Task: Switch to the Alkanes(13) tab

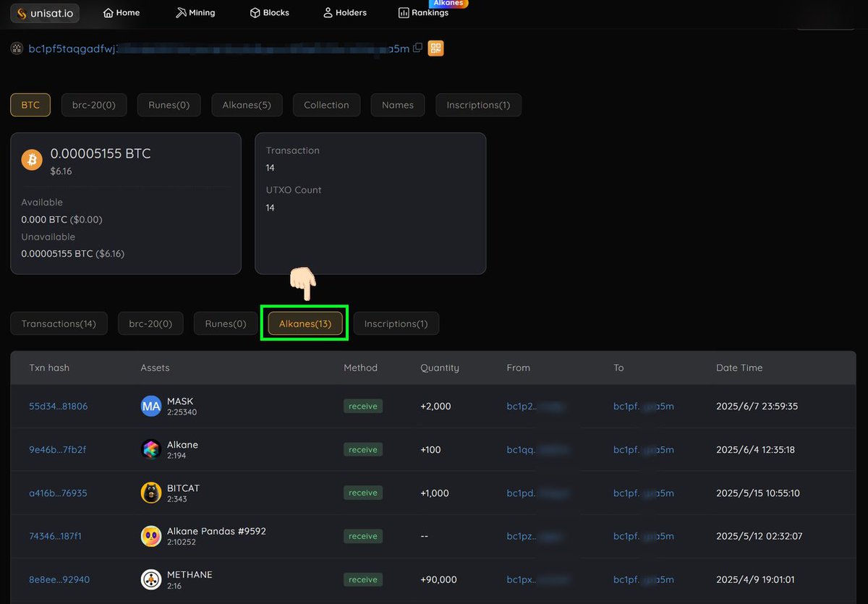Action: pos(305,323)
